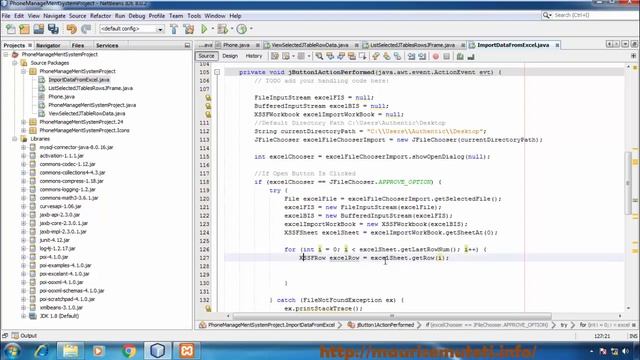Screen dimensions: 640x360
Task: Collapse the Libraries node
Action: tap(15, 139)
